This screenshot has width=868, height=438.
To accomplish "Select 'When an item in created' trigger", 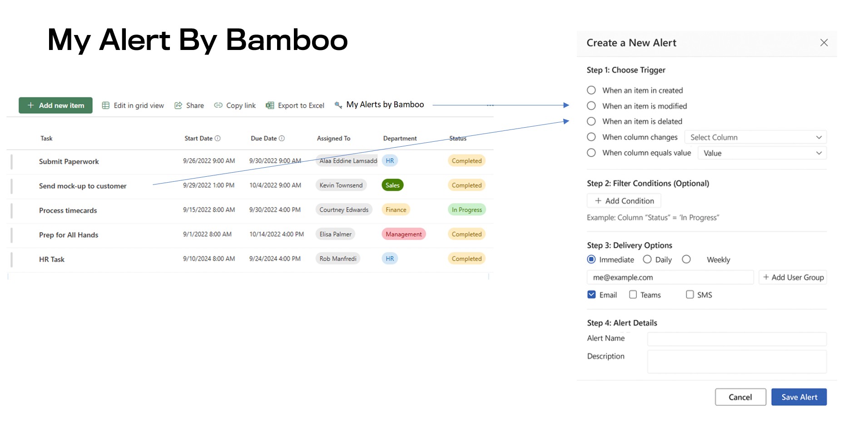I will click(591, 90).
